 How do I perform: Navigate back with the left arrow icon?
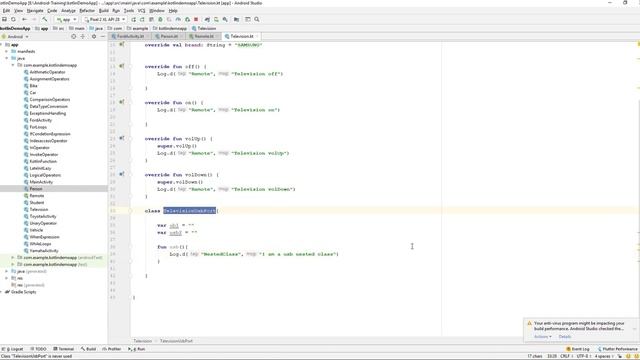click(24, 19)
